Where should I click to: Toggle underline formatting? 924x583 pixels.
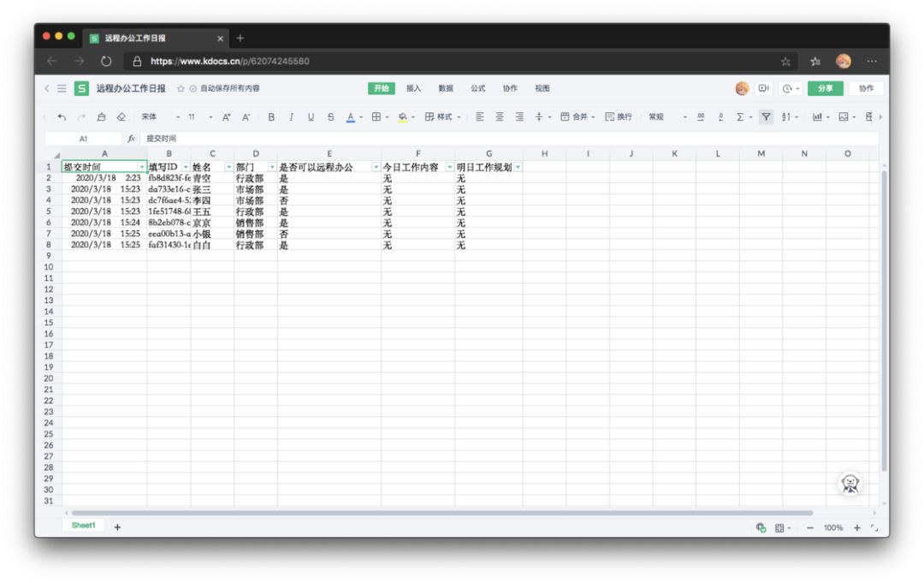tap(311, 117)
